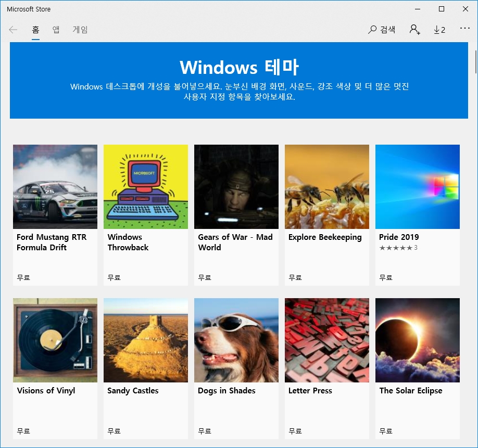Switch to the 홈 tab
The image size is (478, 448).
coord(35,30)
